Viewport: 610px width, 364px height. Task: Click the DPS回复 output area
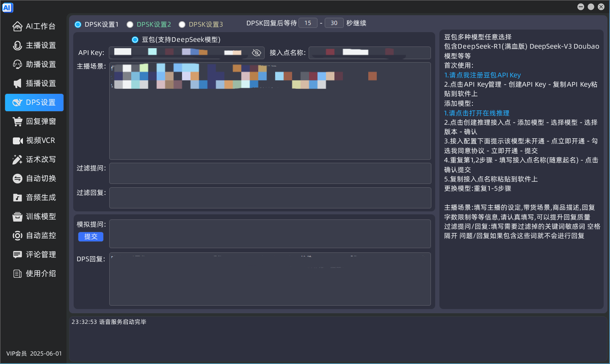(x=270, y=279)
